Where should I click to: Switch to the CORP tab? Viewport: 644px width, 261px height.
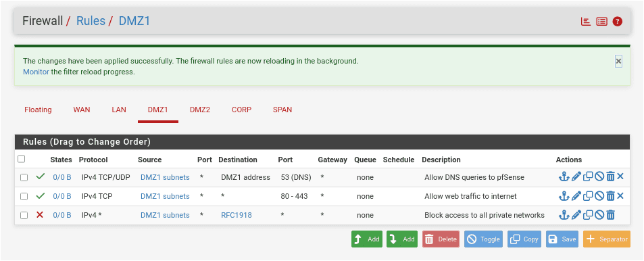241,110
